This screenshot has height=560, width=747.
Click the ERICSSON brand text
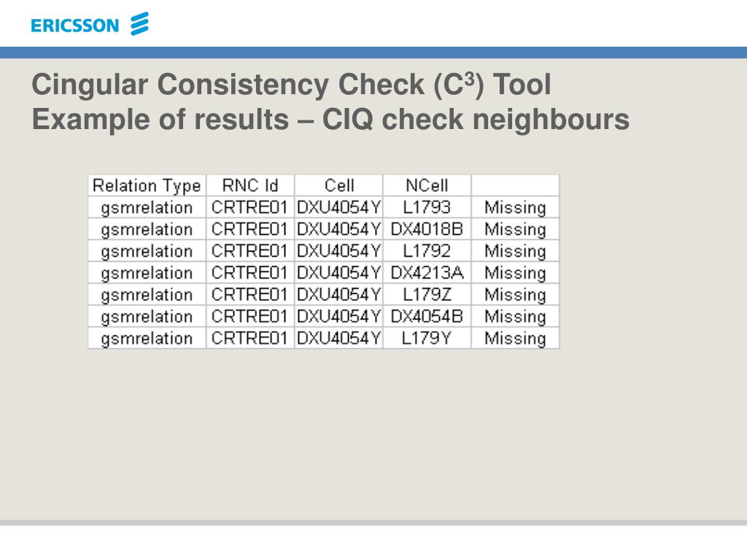pos(75,26)
